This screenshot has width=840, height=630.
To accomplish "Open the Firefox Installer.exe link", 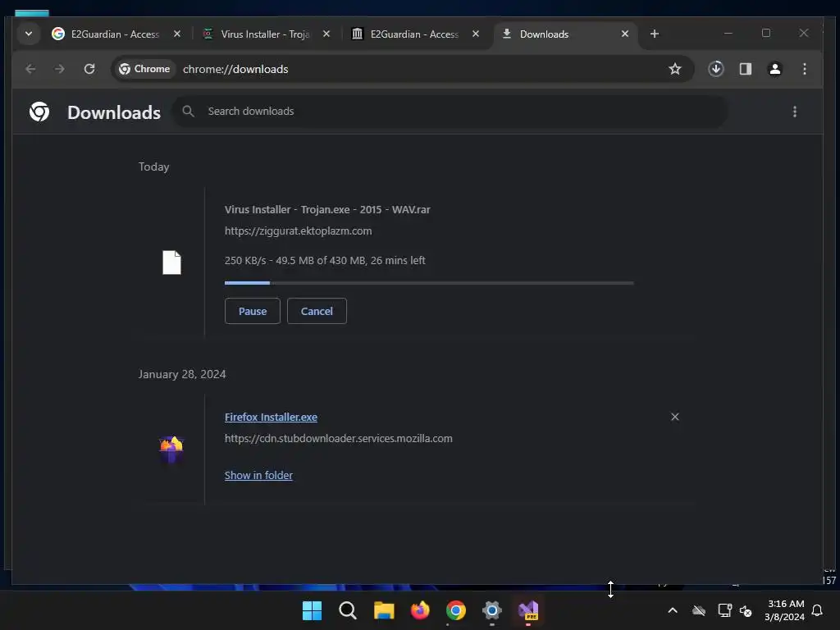I will click(x=271, y=418).
